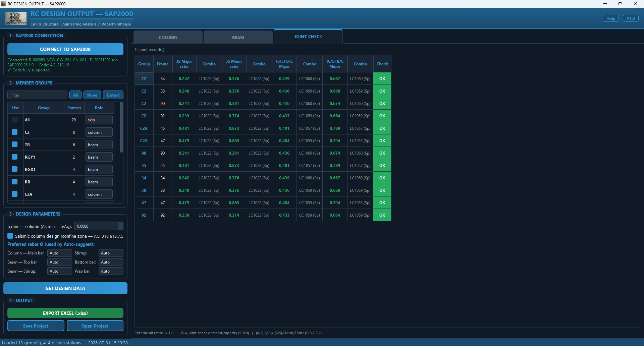The height and width of the screenshot is (346, 644).
Task: Click the status bar text 'Loaded 13 group(s), 414 design stations'
Action: [42, 343]
